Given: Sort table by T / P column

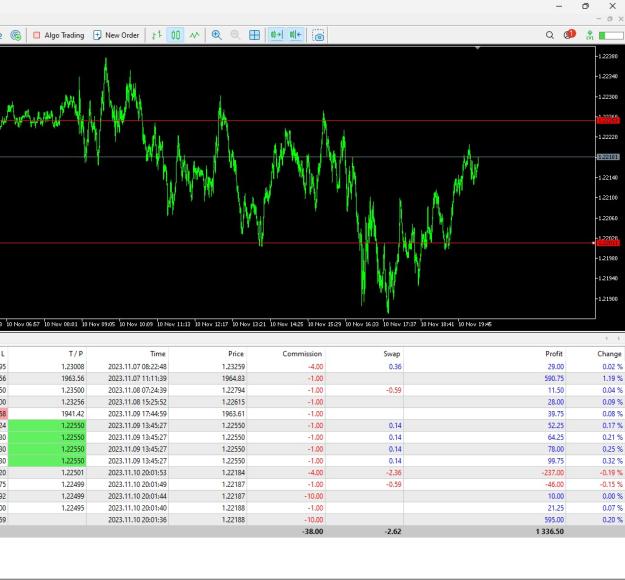Looking at the screenshot, I should pyautogui.click(x=76, y=354).
